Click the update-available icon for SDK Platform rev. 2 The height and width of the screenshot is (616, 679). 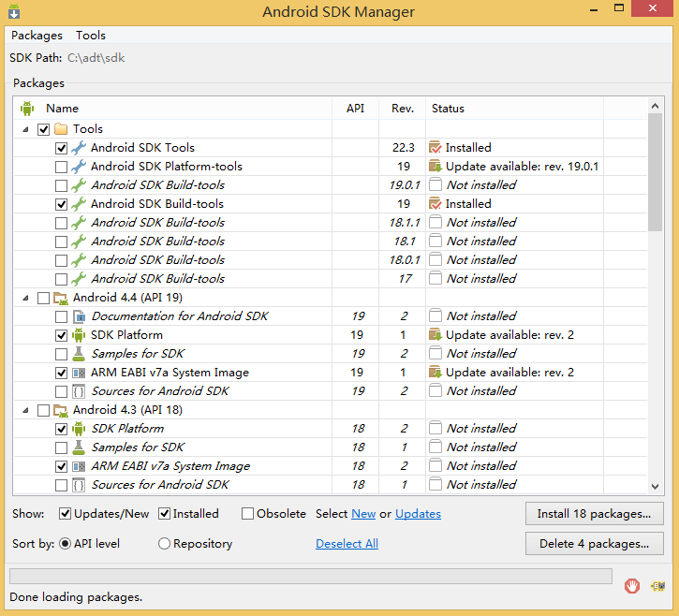[x=435, y=335]
